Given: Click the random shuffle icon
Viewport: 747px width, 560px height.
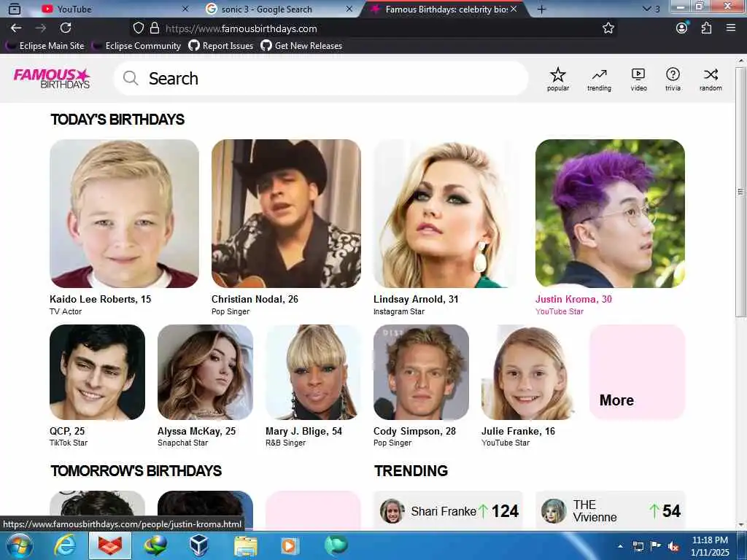Looking at the screenshot, I should point(711,79).
